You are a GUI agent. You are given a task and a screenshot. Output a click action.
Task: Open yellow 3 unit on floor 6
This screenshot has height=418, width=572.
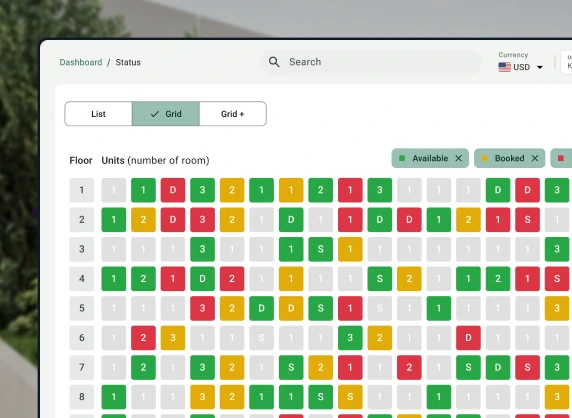coord(173,338)
